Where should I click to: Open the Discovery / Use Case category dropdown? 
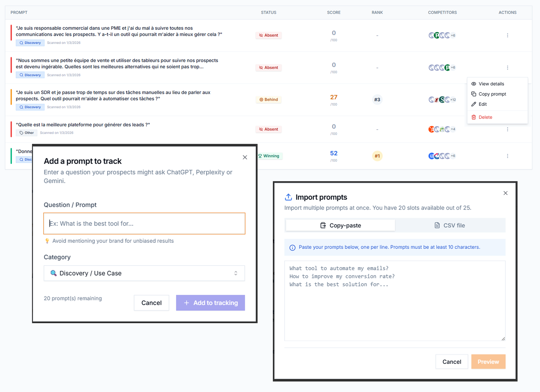click(144, 273)
